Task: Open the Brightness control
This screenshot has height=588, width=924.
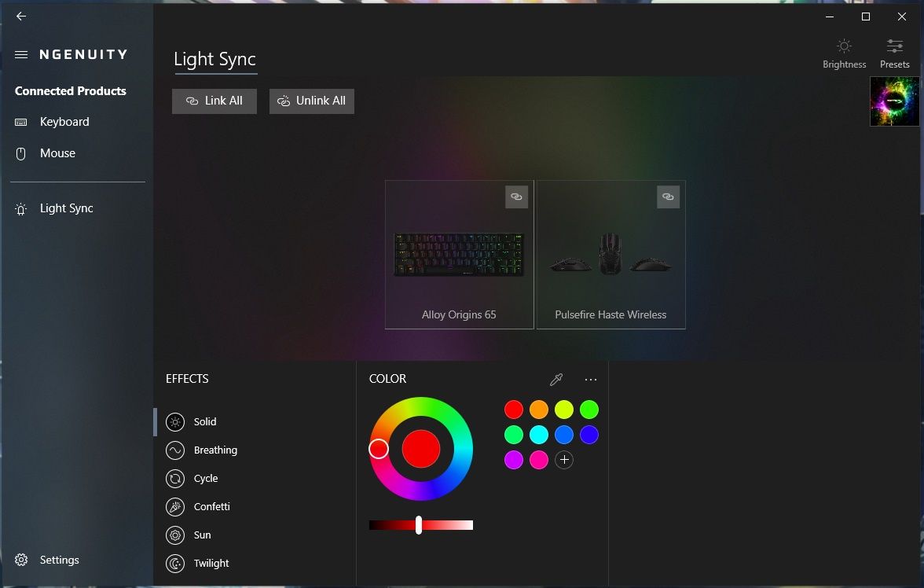Action: tap(844, 53)
